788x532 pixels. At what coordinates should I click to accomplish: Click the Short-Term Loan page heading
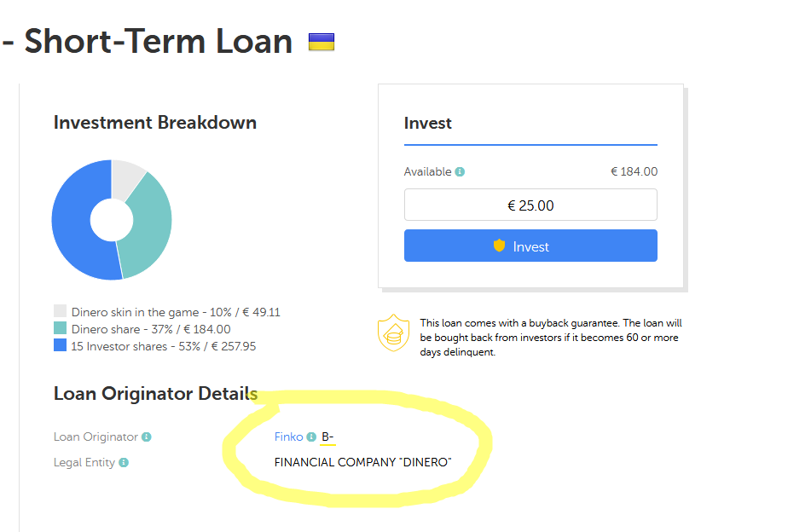click(159, 41)
